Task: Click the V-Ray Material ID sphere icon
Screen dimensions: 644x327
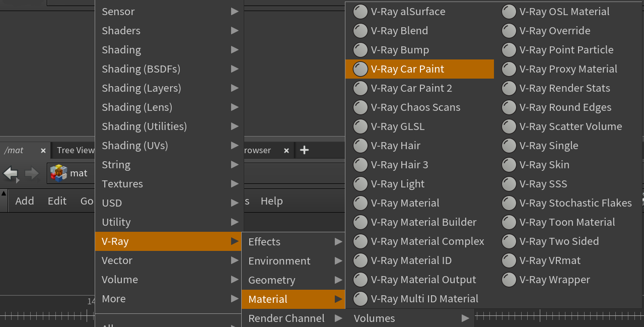Action: (x=360, y=260)
